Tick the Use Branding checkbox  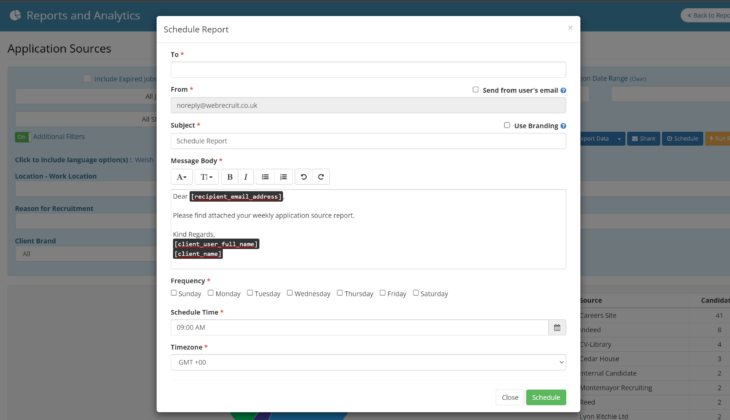[x=507, y=126]
